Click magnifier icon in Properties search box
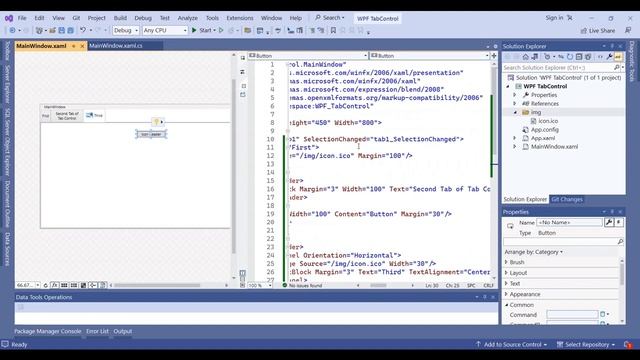The width and height of the screenshot is (640, 360). (x=620, y=242)
